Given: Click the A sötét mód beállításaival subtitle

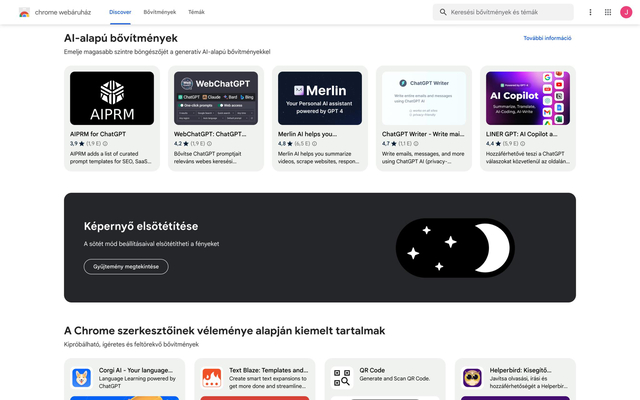Looking at the screenshot, I should (x=151, y=244).
